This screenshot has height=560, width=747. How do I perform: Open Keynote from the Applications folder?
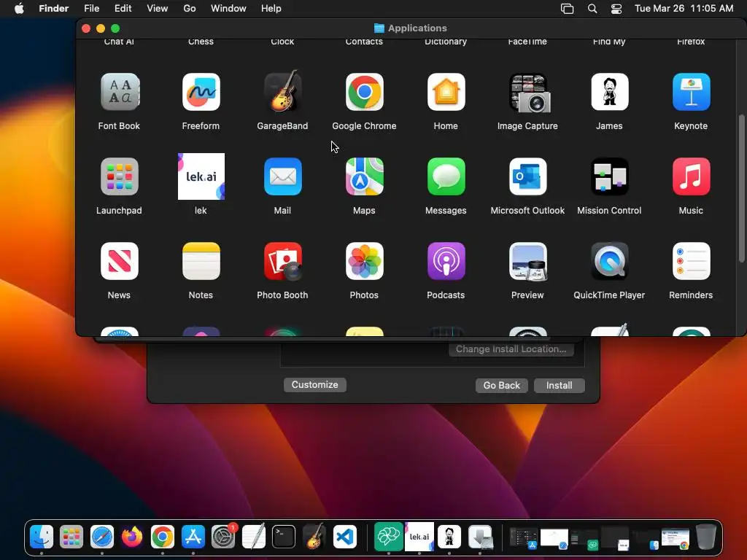coord(692,92)
